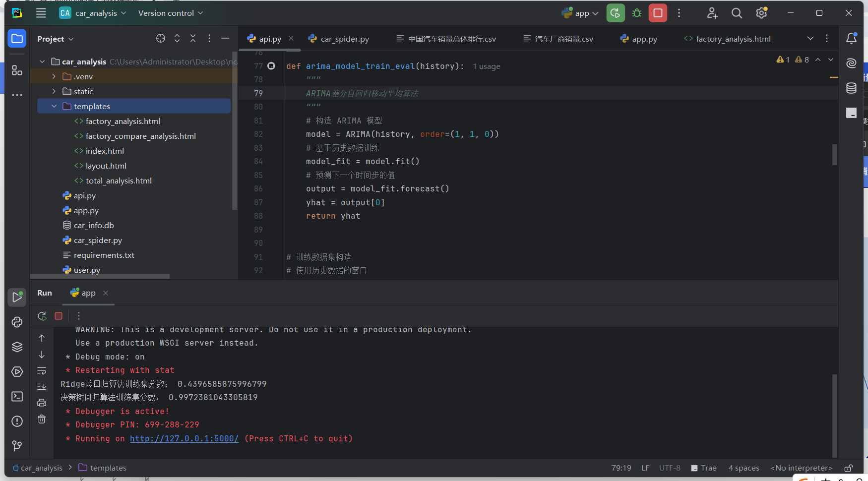Open IDE settings gear icon
Viewport: 868px width, 481px height.
[x=761, y=13]
